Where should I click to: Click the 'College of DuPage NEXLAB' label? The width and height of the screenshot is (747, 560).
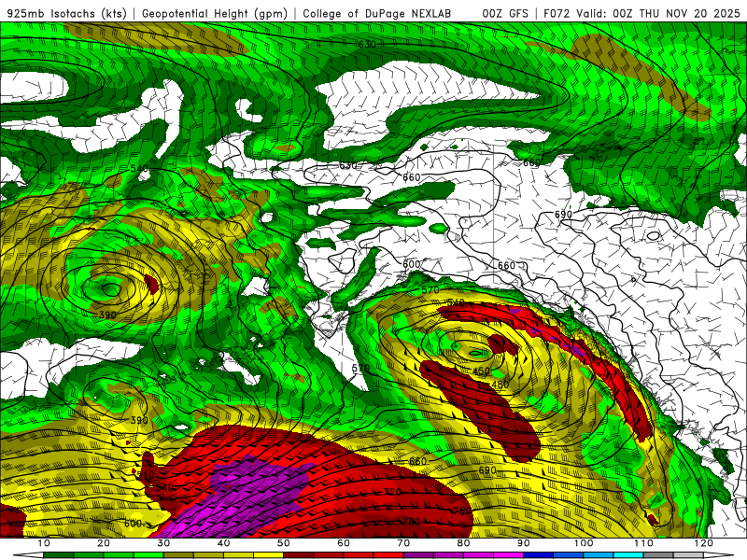tap(377, 13)
